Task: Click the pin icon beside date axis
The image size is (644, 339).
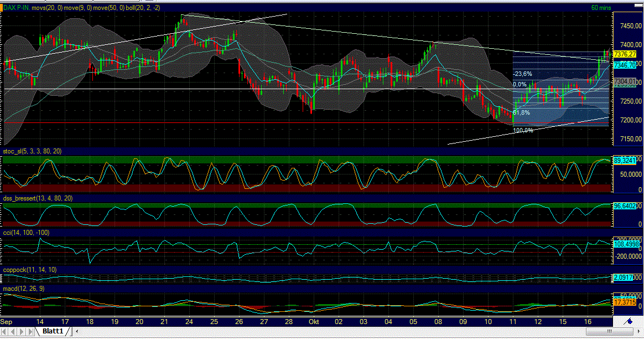Action: 628,322
